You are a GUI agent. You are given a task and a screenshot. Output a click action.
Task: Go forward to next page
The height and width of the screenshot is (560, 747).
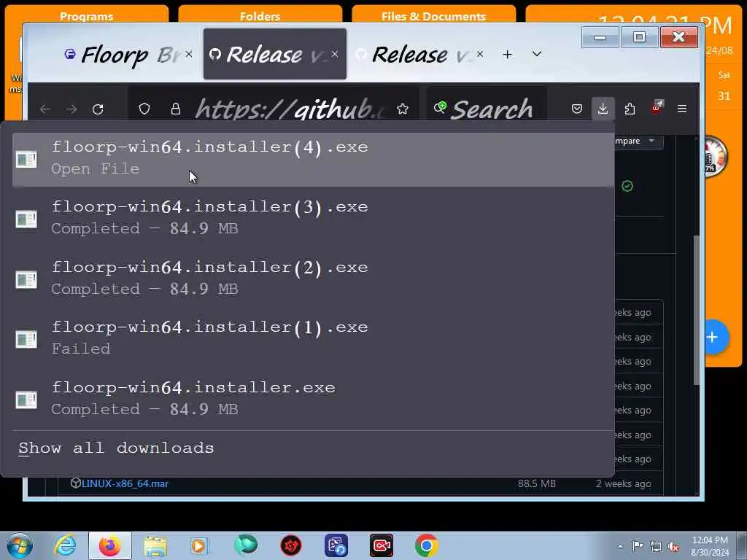71,109
